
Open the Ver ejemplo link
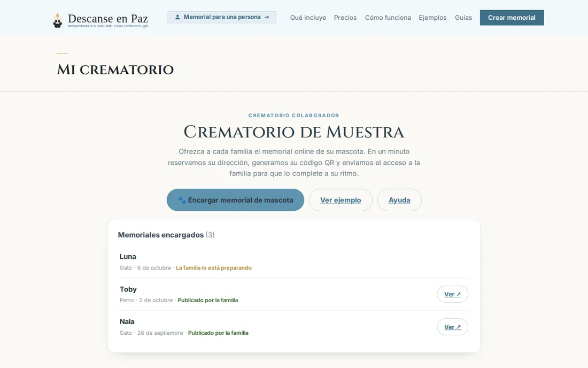[x=341, y=200]
